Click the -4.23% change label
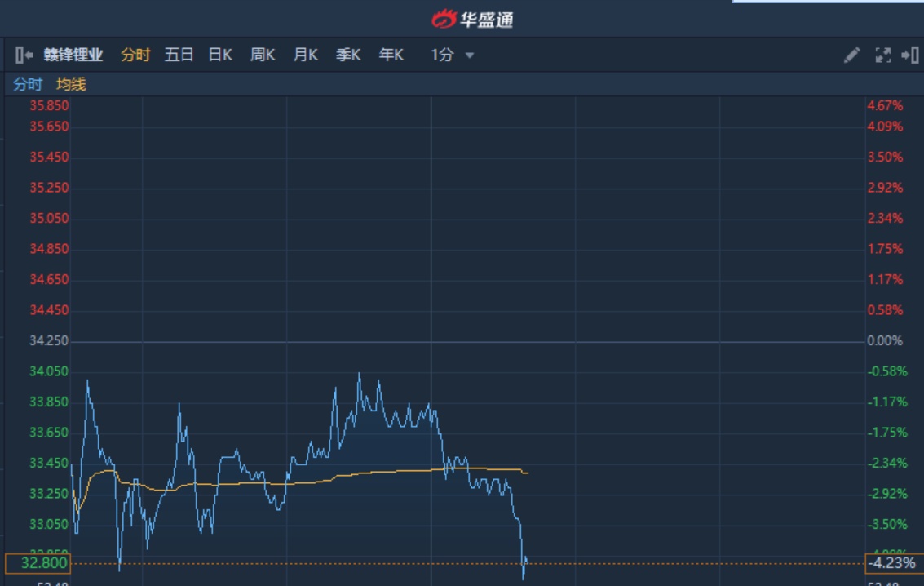This screenshot has height=586, width=924. (x=894, y=564)
